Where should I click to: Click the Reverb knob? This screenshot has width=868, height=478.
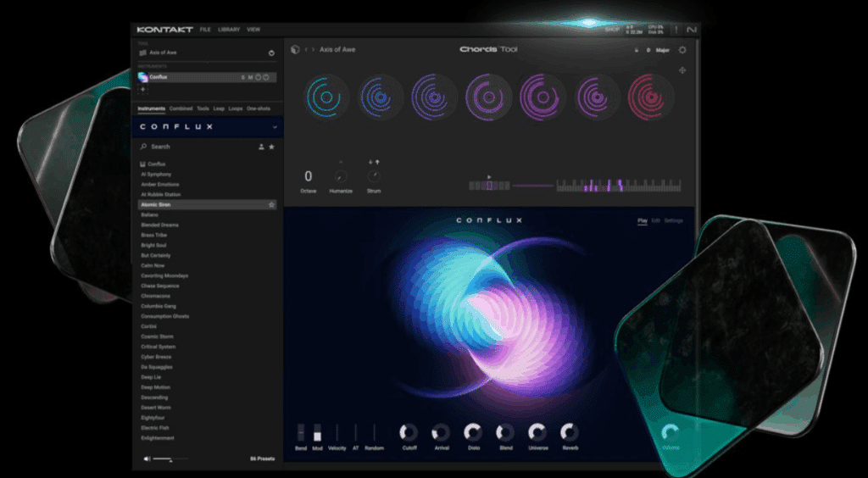click(x=569, y=432)
